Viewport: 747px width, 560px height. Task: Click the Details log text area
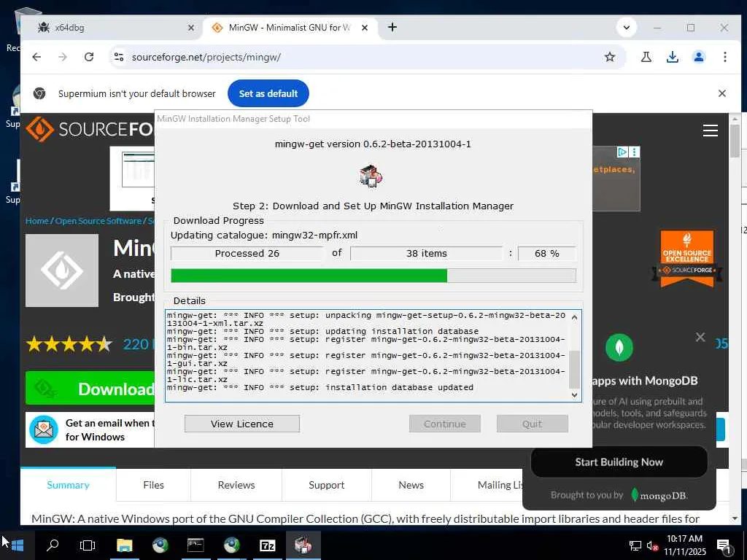pyautogui.click(x=367, y=356)
